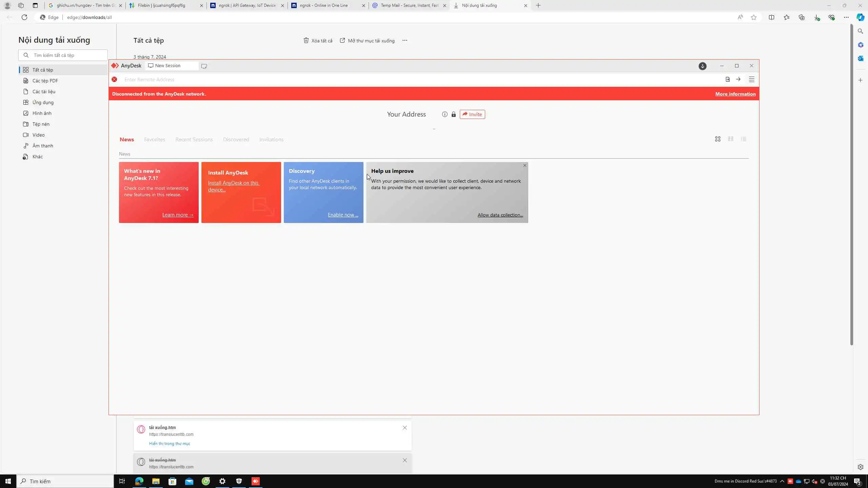Click Allow data collection link

point(500,215)
